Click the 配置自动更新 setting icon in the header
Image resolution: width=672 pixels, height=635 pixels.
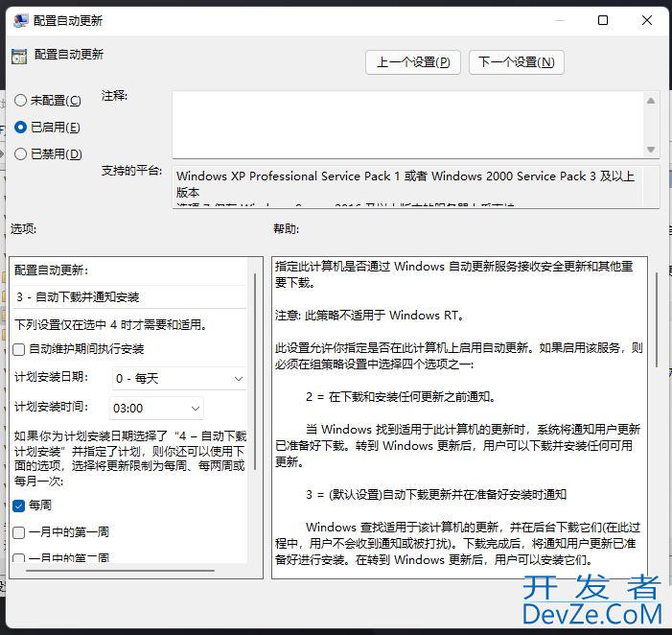pyautogui.click(x=19, y=57)
